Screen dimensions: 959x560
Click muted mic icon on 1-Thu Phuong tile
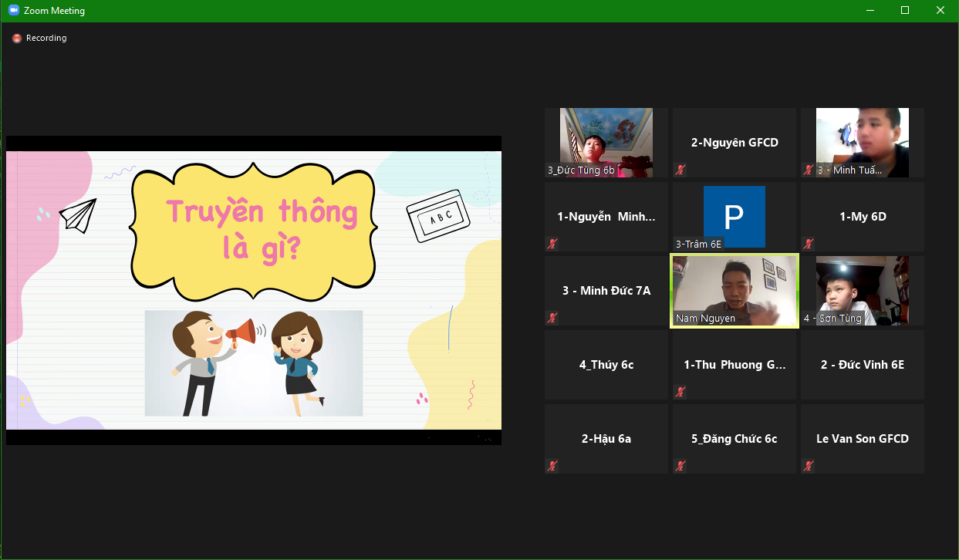(x=680, y=392)
